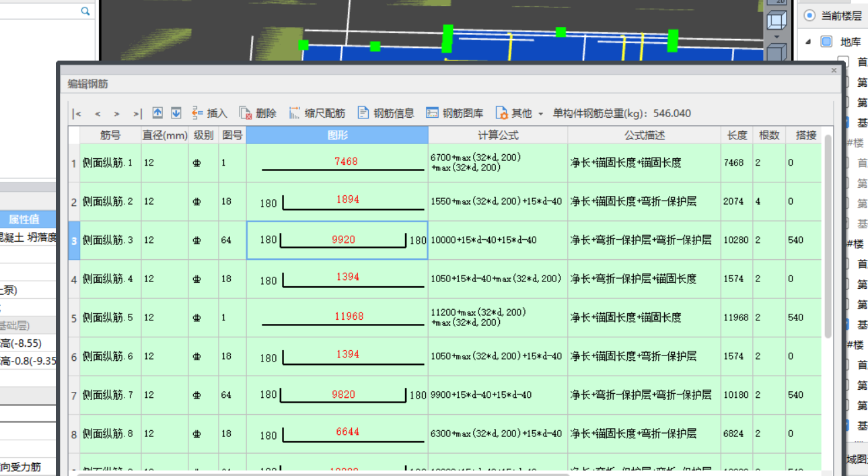Image resolution: width=868 pixels, height=476 pixels.
Task: Click 插入 insert row icon
Action: (x=197, y=113)
